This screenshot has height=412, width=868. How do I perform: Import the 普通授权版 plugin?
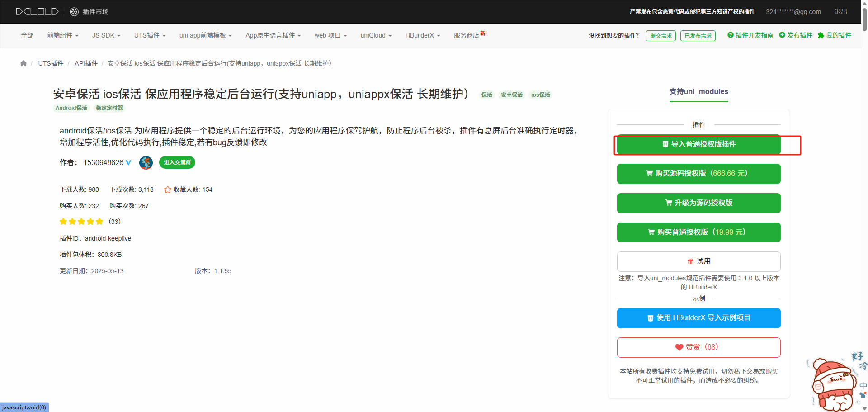(x=699, y=144)
